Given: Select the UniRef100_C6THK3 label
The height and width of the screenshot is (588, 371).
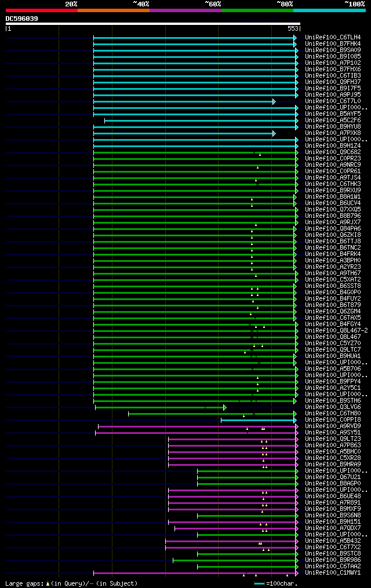Looking at the screenshot, I should (333, 184).
